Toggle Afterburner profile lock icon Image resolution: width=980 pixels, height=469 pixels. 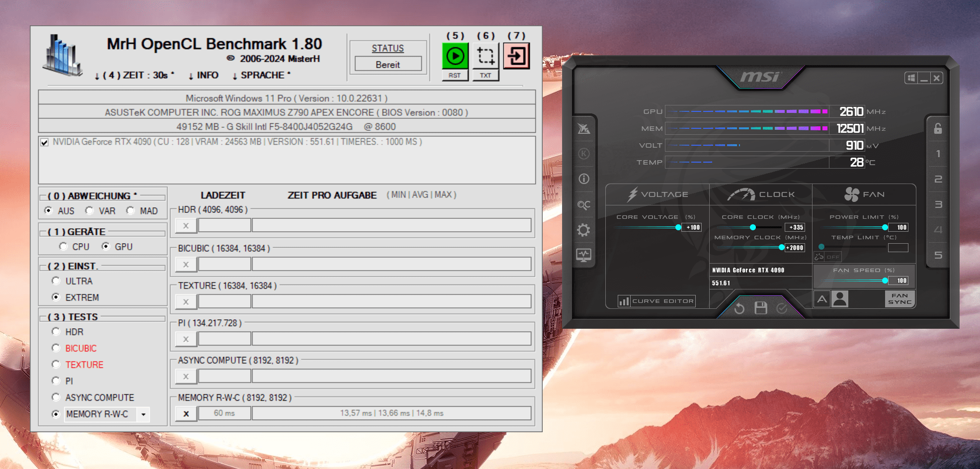pos(938,128)
